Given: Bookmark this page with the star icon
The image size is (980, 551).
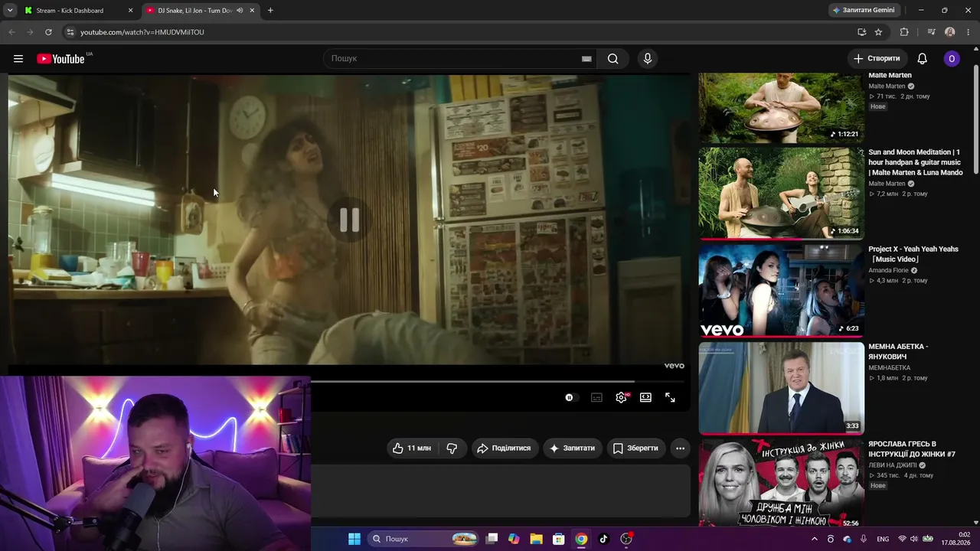Looking at the screenshot, I should (878, 32).
